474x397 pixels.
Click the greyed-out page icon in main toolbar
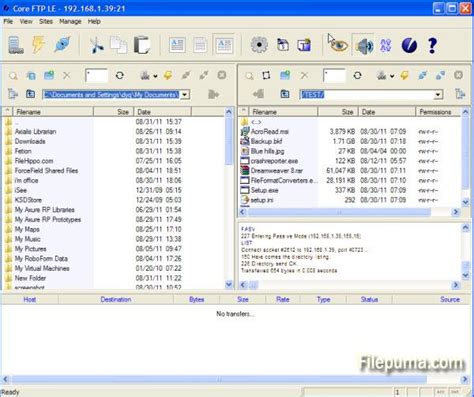click(200, 45)
